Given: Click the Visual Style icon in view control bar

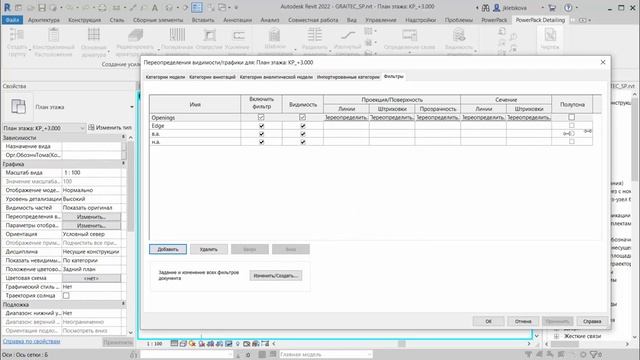Looking at the screenshot, I should (x=183, y=344).
